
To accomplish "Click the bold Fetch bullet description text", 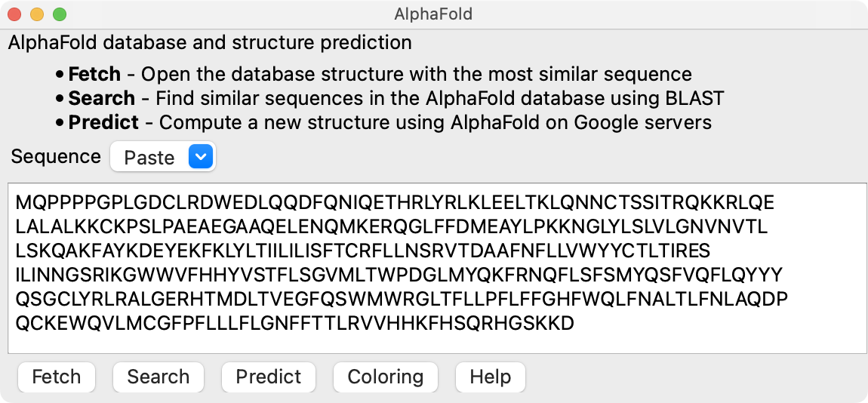I will point(94,75).
